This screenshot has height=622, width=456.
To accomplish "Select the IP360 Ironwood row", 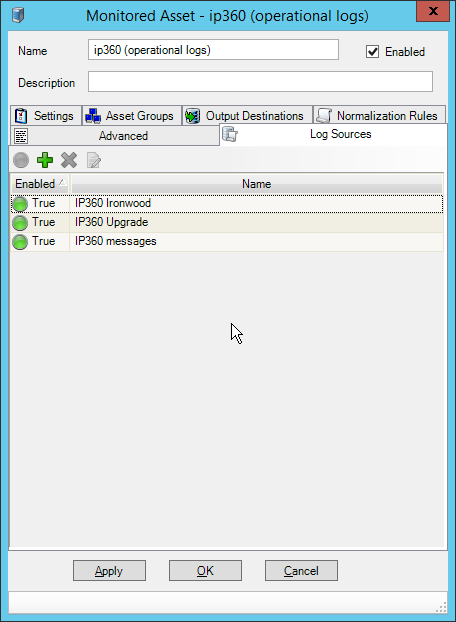I will [x=227, y=204].
